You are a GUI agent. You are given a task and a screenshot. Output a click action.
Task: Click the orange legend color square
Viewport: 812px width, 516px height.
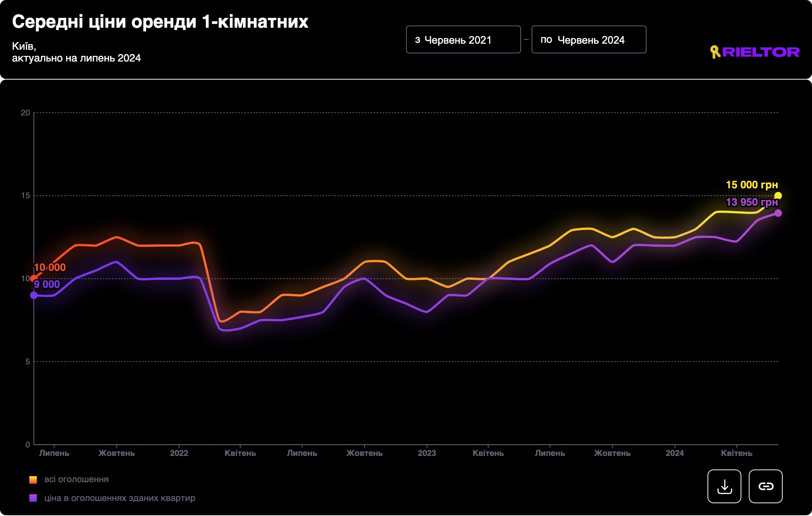click(33, 480)
